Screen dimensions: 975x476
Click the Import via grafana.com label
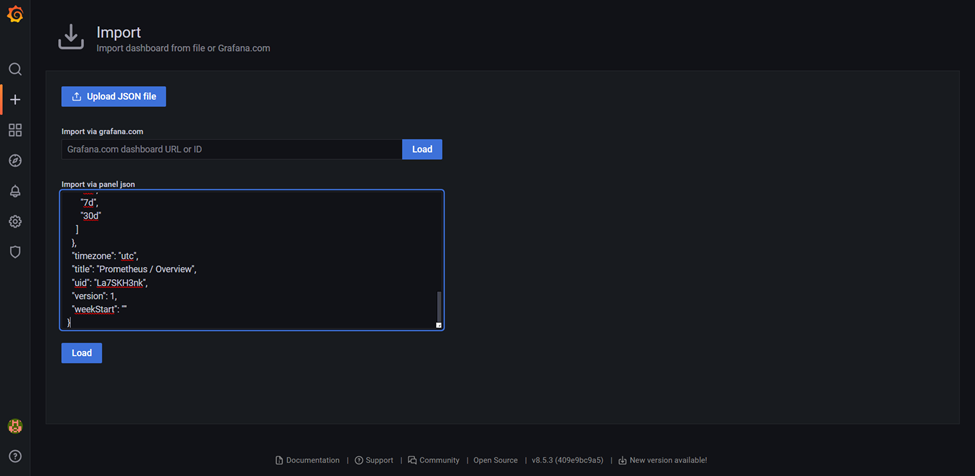tap(103, 132)
